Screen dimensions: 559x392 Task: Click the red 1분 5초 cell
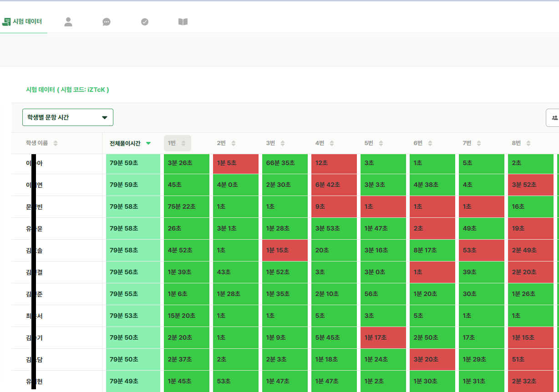[236, 164]
